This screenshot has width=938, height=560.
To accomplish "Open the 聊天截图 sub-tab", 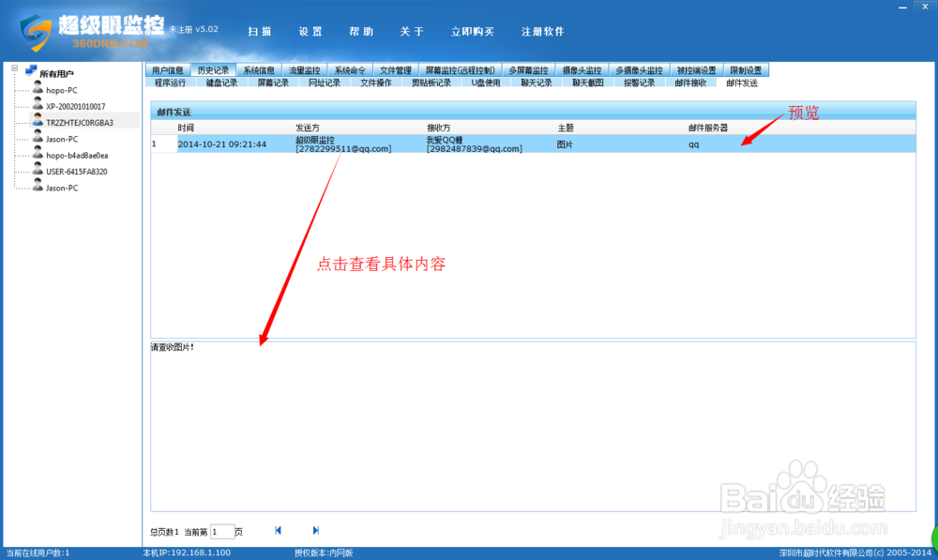I will pos(587,83).
